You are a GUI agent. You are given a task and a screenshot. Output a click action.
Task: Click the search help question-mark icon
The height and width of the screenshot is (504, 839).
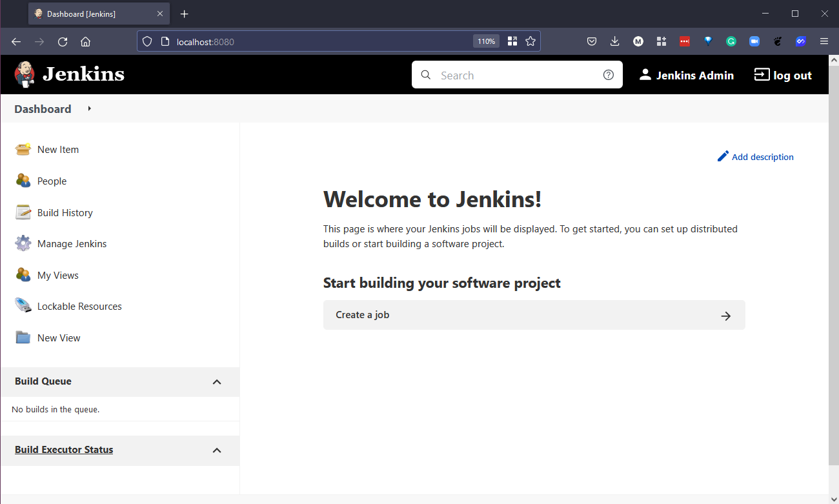coord(608,75)
